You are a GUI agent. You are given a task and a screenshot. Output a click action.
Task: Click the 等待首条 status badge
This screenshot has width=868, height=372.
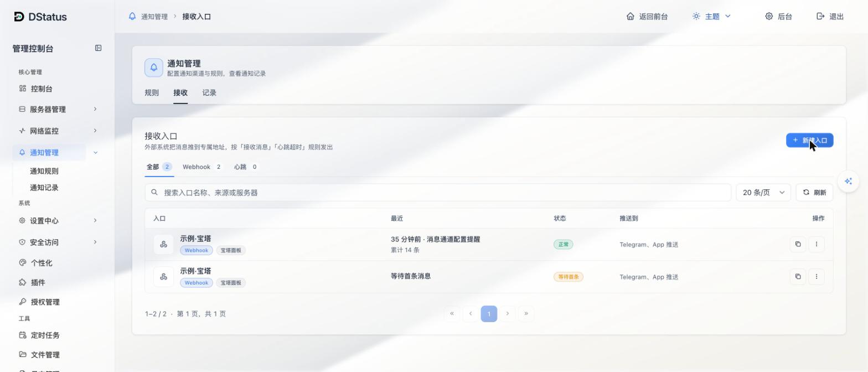pyautogui.click(x=568, y=277)
